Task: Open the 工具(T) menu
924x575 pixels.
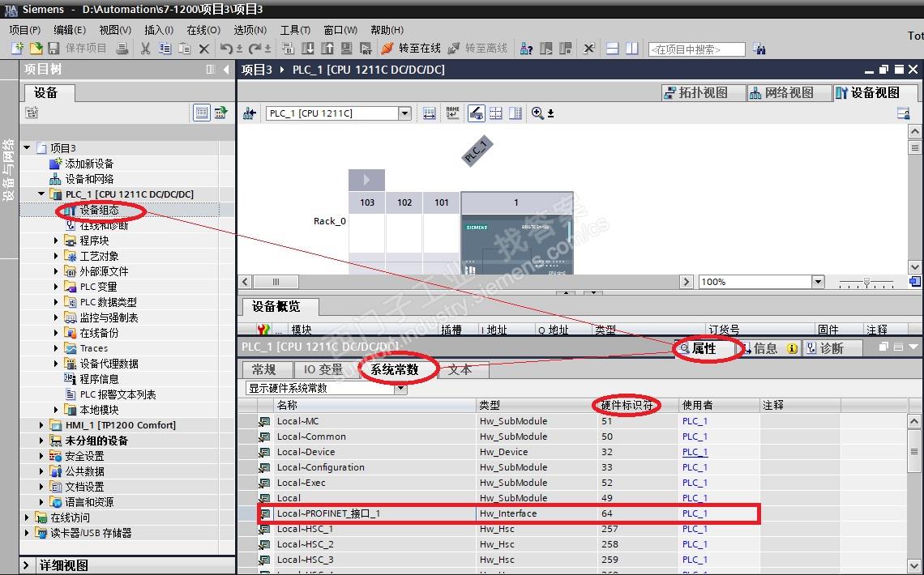Action: click(x=295, y=29)
